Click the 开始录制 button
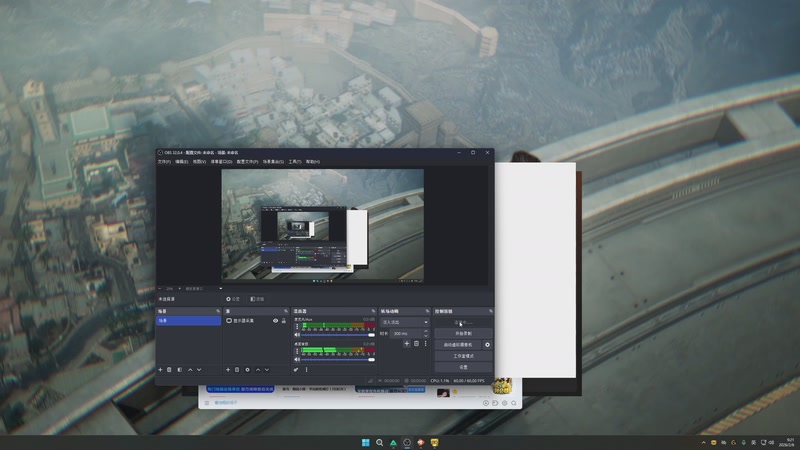This screenshot has width=800, height=450. (462, 333)
